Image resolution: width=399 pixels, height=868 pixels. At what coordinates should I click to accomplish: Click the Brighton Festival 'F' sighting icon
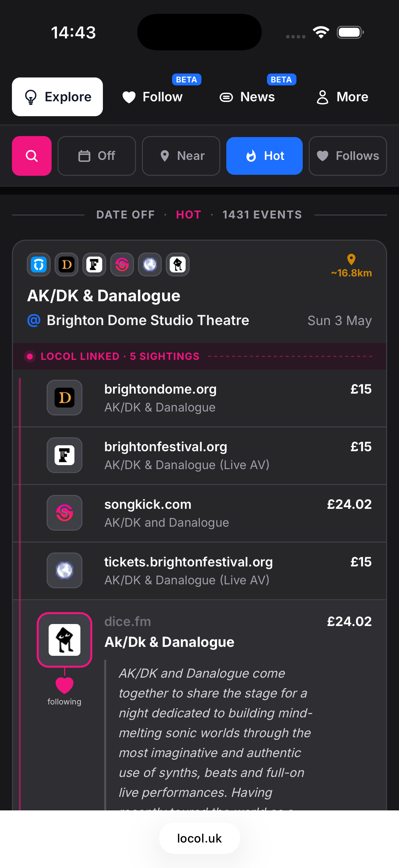[64, 455]
